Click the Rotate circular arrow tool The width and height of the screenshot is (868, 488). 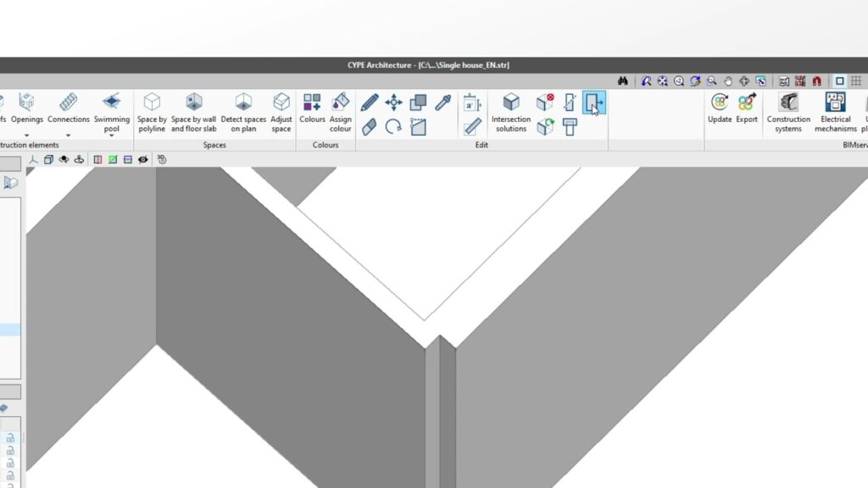(x=393, y=127)
